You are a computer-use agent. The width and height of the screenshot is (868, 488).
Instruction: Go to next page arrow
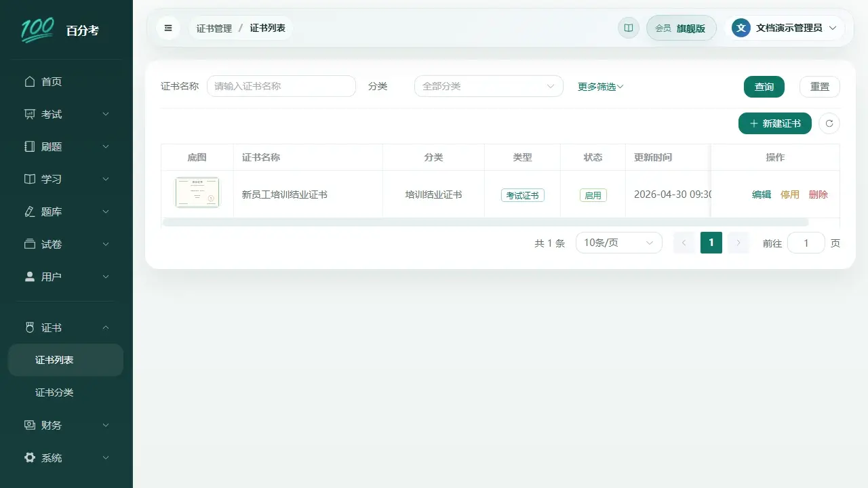click(738, 243)
